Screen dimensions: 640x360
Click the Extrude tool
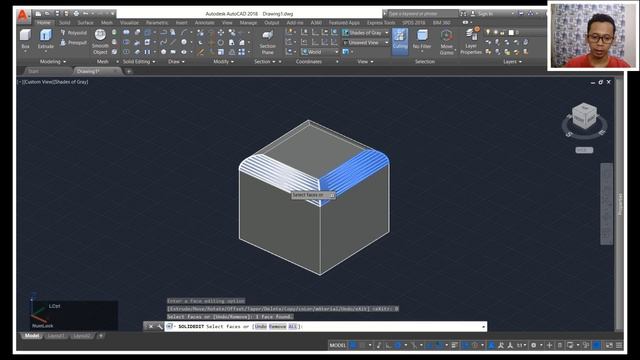click(46, 39)
